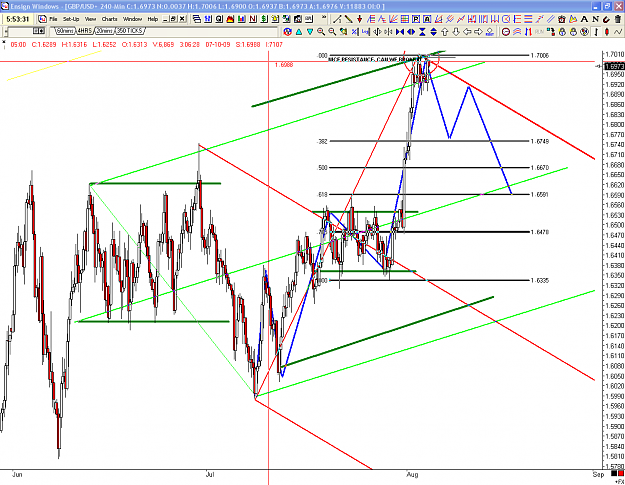
Task: Open the Charts menu
Action: coord(109,19)
